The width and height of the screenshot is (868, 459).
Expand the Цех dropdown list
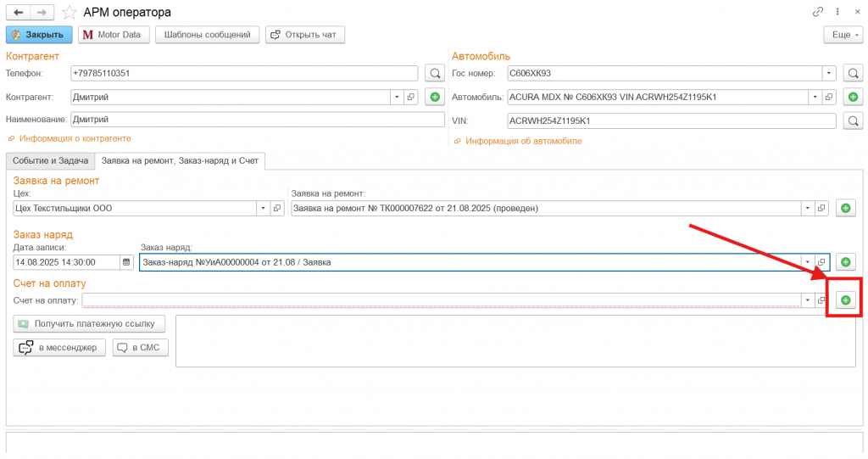263,209
